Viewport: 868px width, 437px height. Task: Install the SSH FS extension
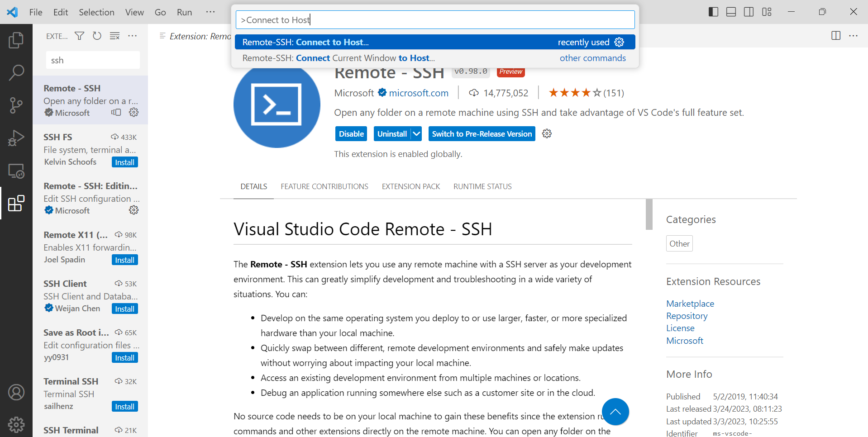coord(124,162)
